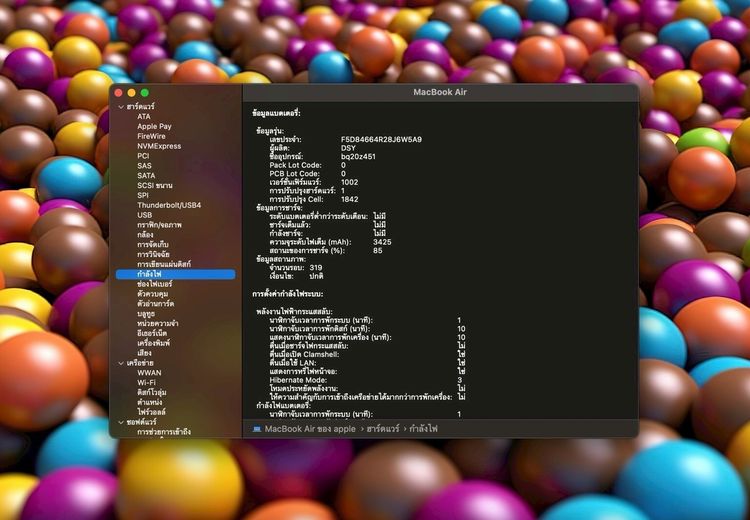This screenshot has height=520, width=750.
Task: Open the Thunderbolt/USB4 sidebar entry
Action: 169,205
